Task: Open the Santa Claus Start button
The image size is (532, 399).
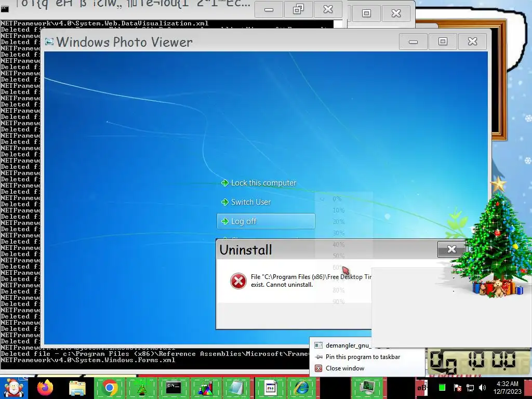Action: coord(13,388)
